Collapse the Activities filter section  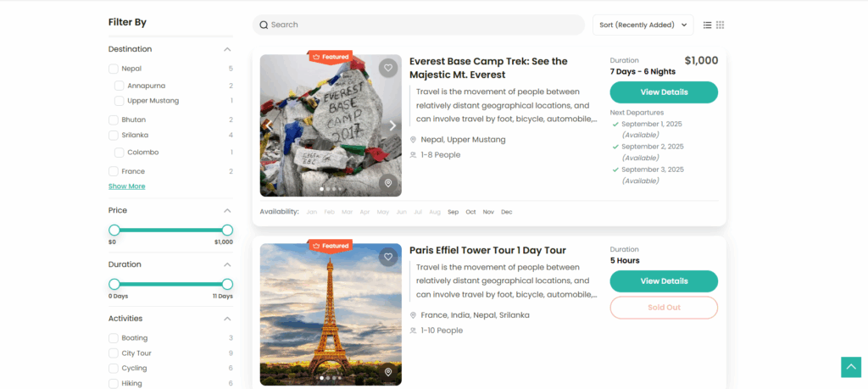tap(227, 319)
